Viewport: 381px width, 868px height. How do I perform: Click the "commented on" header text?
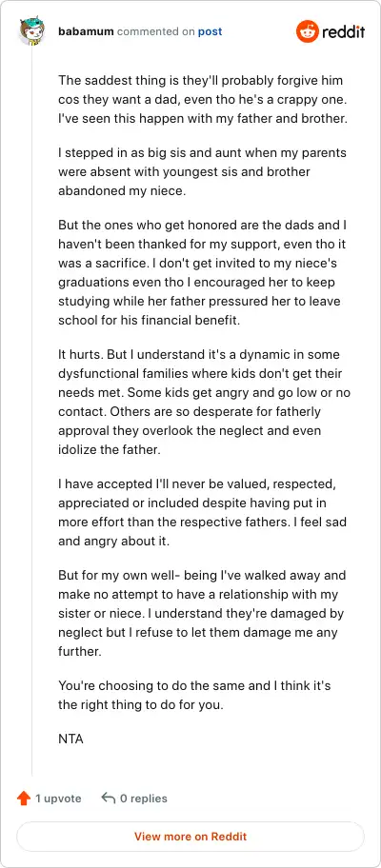(x=155, y=31)
